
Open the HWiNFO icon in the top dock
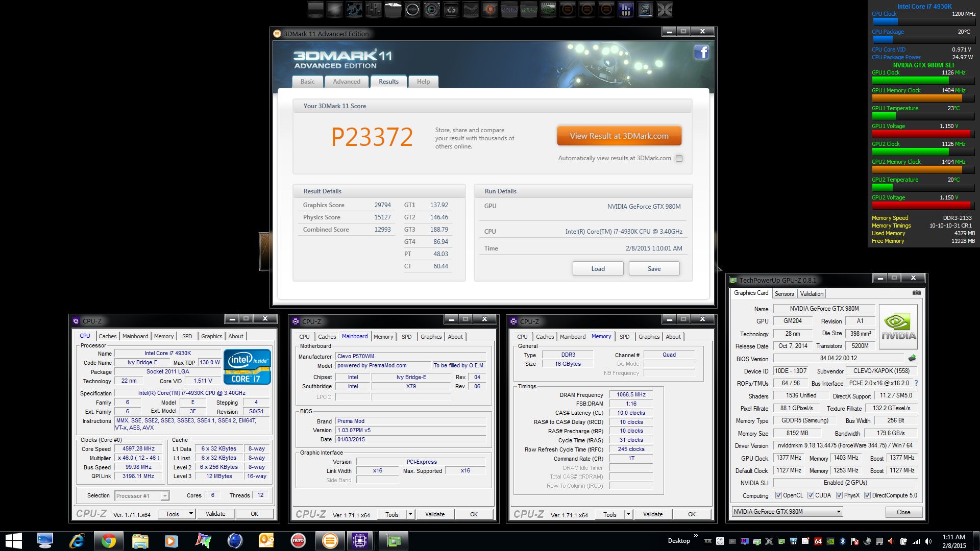(626, 9)
